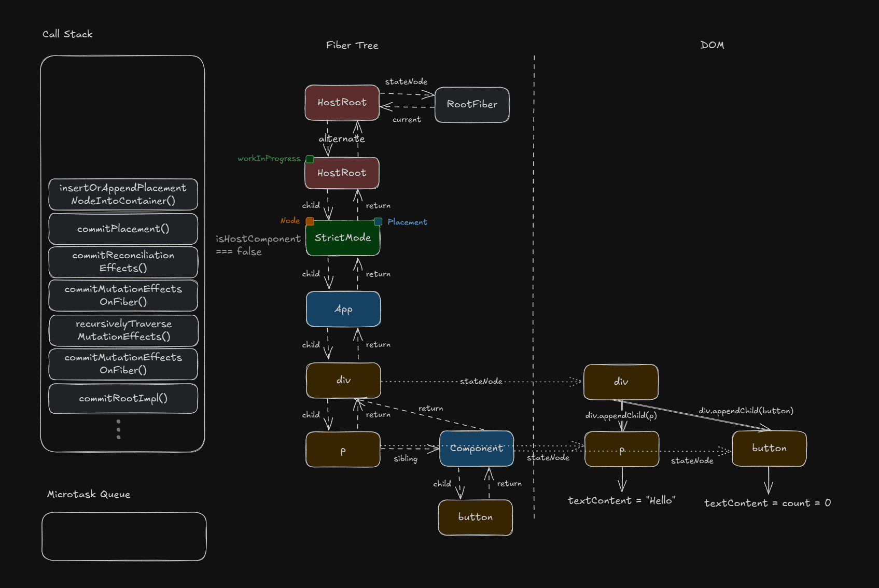Screen dimensions: 879x588
Task: Select the RootFiber node box
Action: tap(472, 105)
